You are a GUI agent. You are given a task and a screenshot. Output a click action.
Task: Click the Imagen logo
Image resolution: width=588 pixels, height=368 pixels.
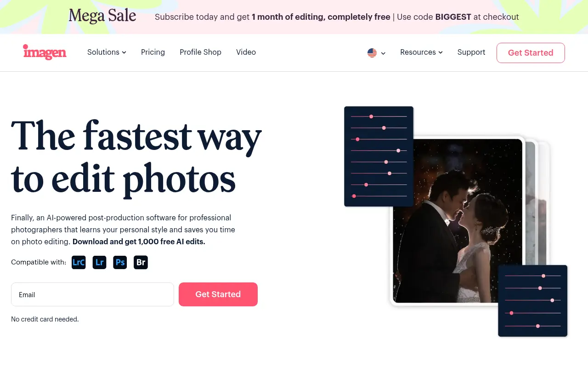click(45, 52)
